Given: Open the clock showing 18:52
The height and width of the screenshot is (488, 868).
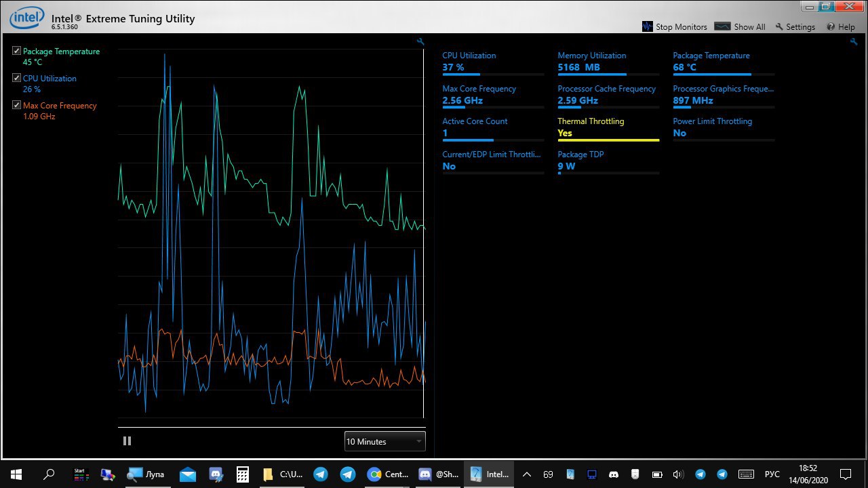Looking at the screenshot, I should (x=807, y=474).
